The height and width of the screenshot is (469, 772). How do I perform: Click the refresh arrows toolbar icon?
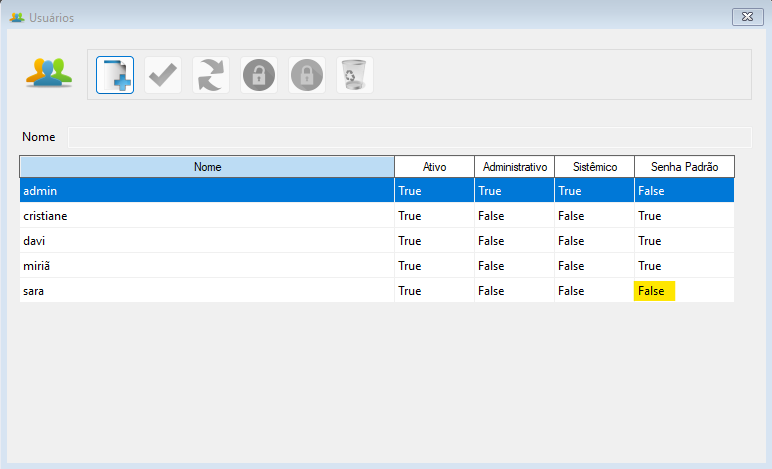click(211, 75)
